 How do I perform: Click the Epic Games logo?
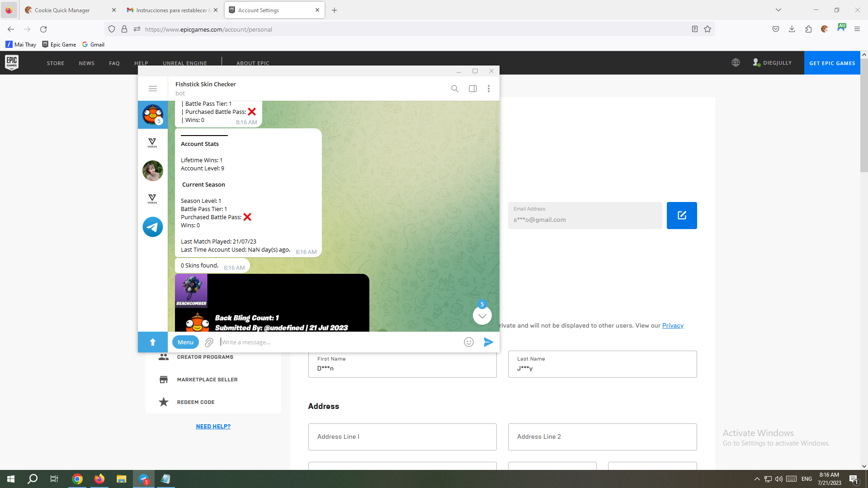(x=12, y=62)
